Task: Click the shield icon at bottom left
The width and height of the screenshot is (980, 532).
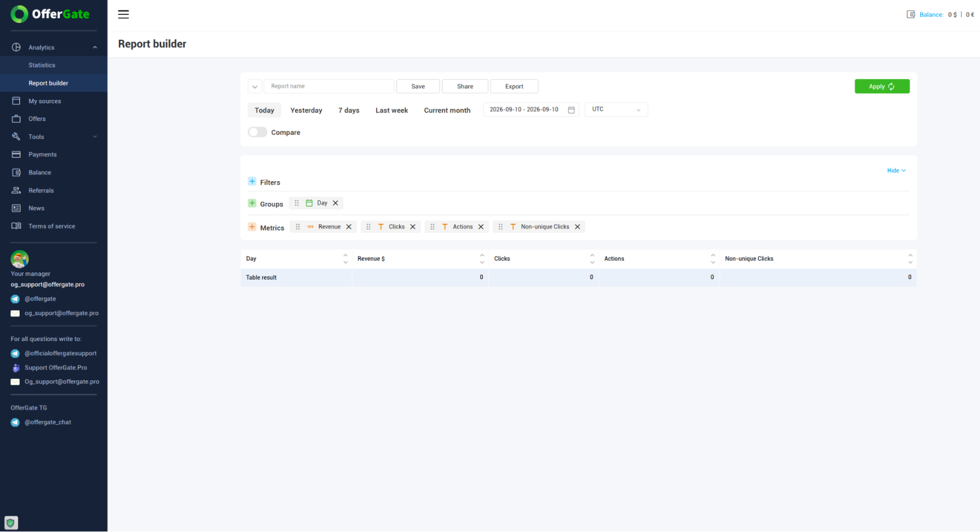Action: pyautogui.click(x=11, y=523)
